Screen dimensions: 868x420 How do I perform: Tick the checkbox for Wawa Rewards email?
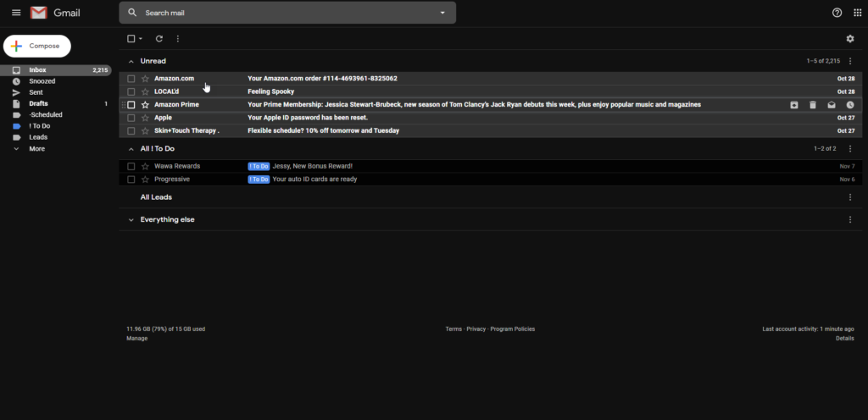pyautogui.click(x=131, y=166)
